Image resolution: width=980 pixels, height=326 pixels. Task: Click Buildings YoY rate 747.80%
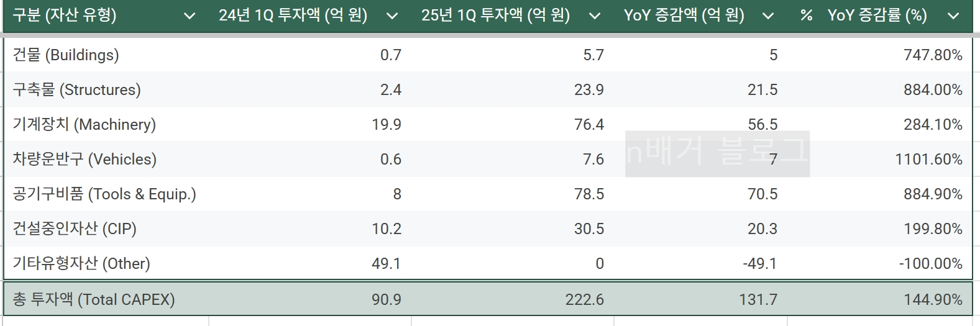click(933, 55)
